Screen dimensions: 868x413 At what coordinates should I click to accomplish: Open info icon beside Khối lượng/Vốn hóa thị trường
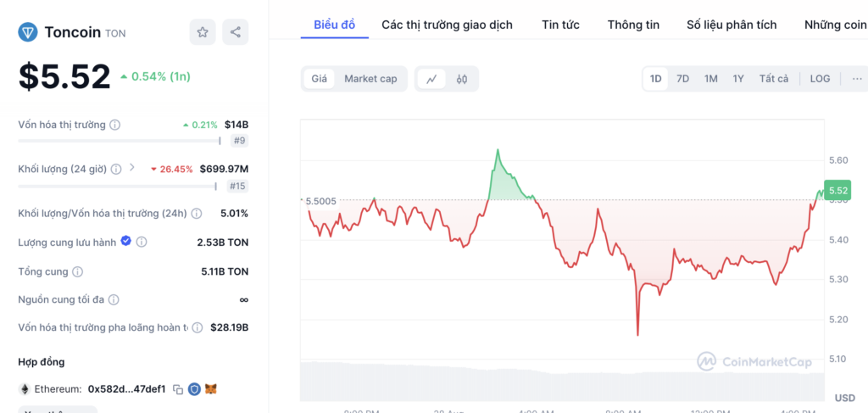[197, 213]
